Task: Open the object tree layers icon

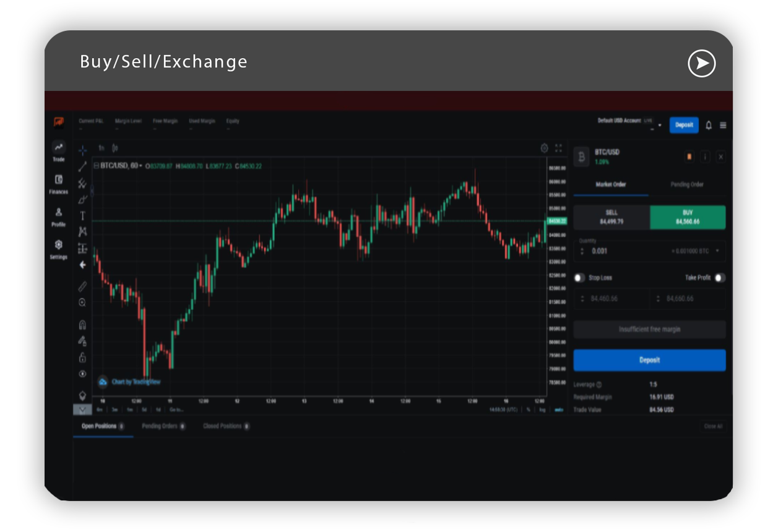Action: pos(82,395)
